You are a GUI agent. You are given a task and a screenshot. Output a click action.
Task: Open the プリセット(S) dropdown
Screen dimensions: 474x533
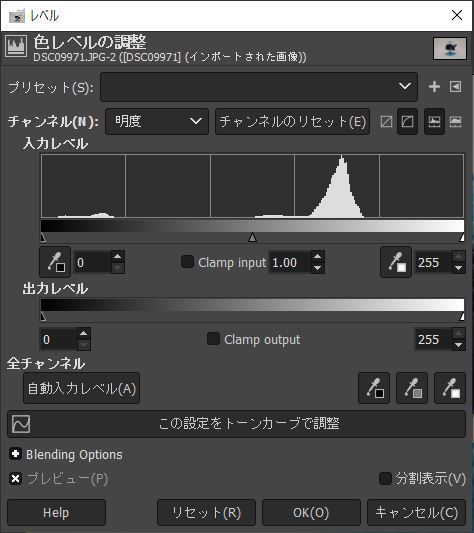pos(259,87)
